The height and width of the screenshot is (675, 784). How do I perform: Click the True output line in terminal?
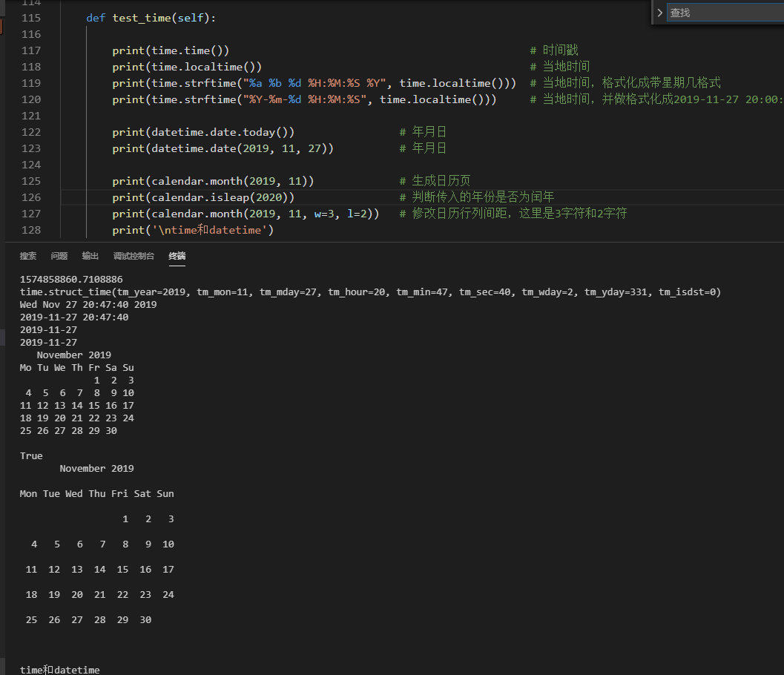(x=31, y=456)
